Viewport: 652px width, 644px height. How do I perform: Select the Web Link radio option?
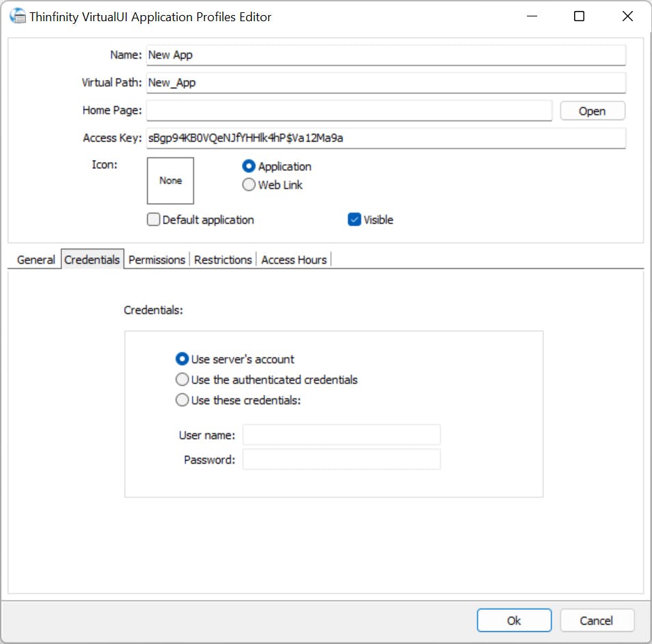point(249,185)
